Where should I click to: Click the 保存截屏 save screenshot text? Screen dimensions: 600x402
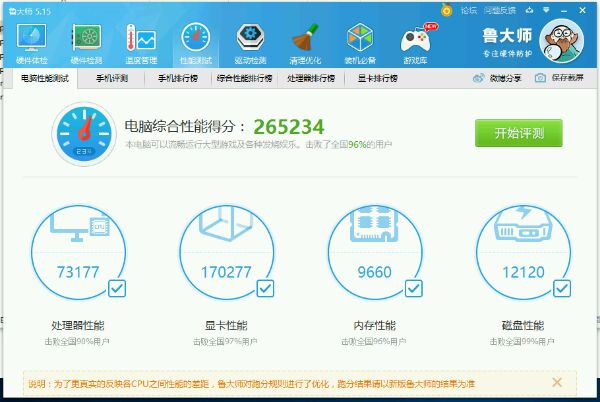567,78
